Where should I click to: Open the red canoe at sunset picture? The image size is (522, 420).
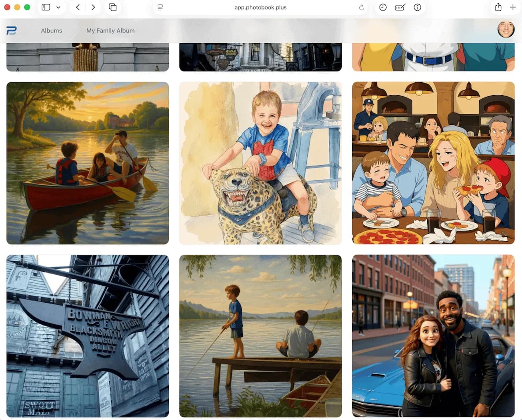pyautogui.click(x=88, y=163)
